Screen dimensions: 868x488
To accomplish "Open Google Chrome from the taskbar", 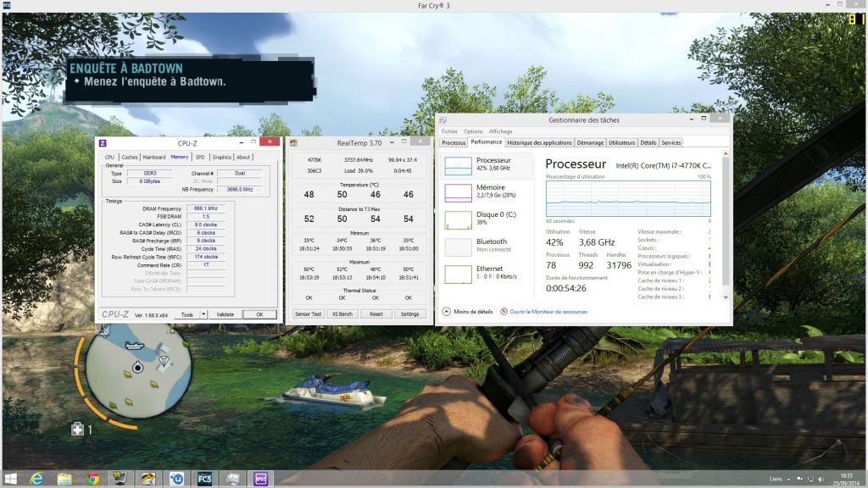I will [x=92, y=479].
